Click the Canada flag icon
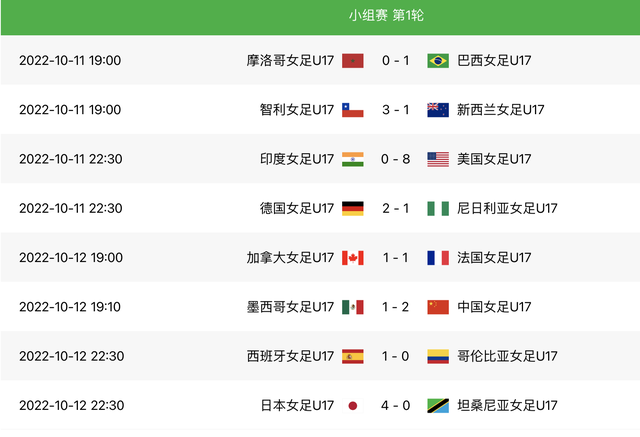640x437 pixels. tap(352, 258)
